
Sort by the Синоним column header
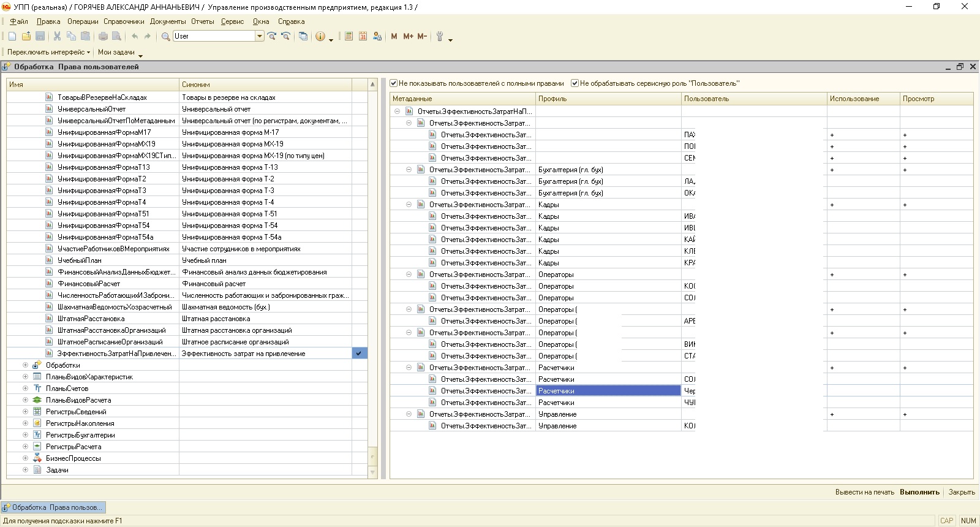click(265, 85)
